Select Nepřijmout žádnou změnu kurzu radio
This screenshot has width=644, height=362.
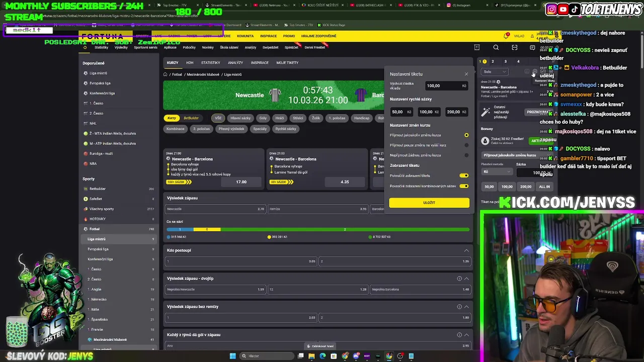[466, 155]
